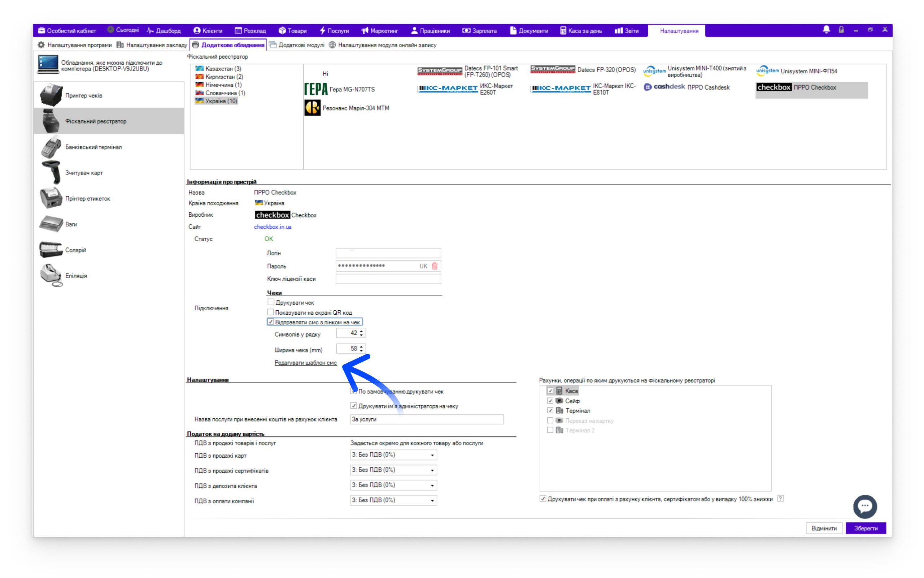Open the Редагувати шаблон смс link
The height and width of the screenshot is (578, 924).
tap(305, 363)
